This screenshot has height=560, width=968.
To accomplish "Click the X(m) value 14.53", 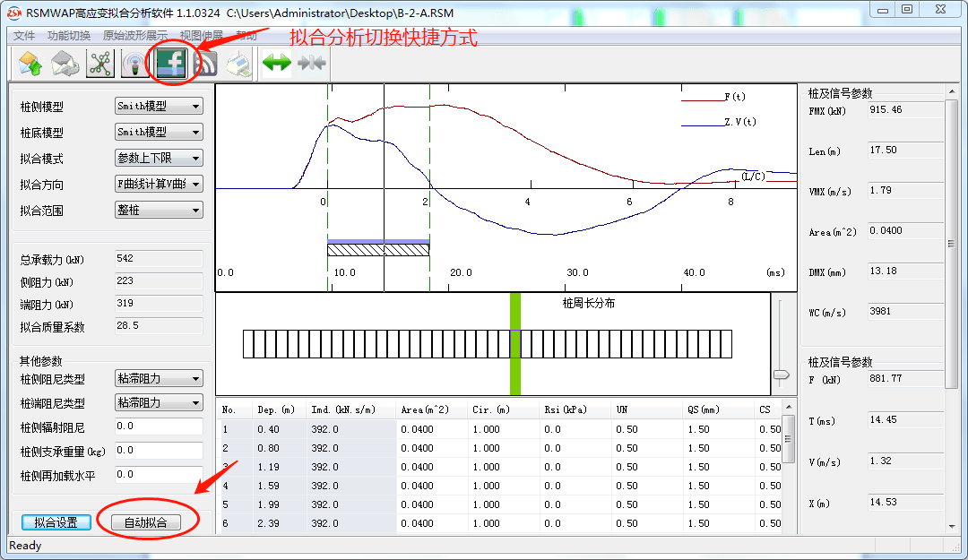I will coord(905,502).
